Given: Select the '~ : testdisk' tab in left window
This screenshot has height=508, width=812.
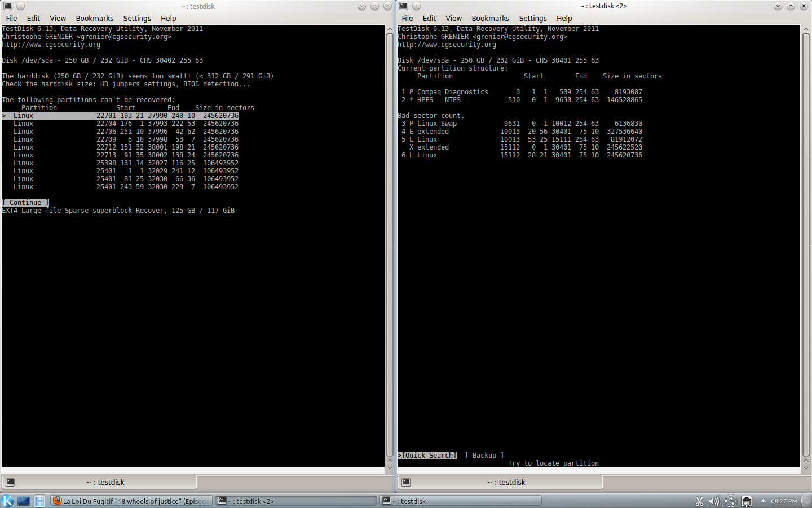Looking at the screenshot, I should pos(99,482).
